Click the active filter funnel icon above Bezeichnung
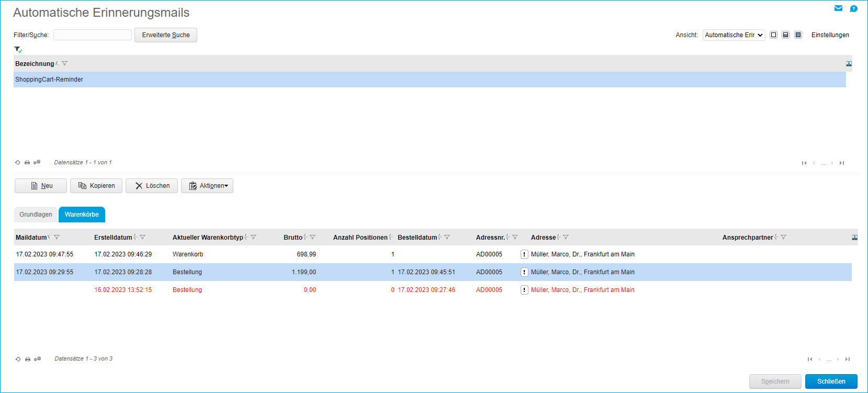This screenshot has height=393, width=868. tap(18, 49)
